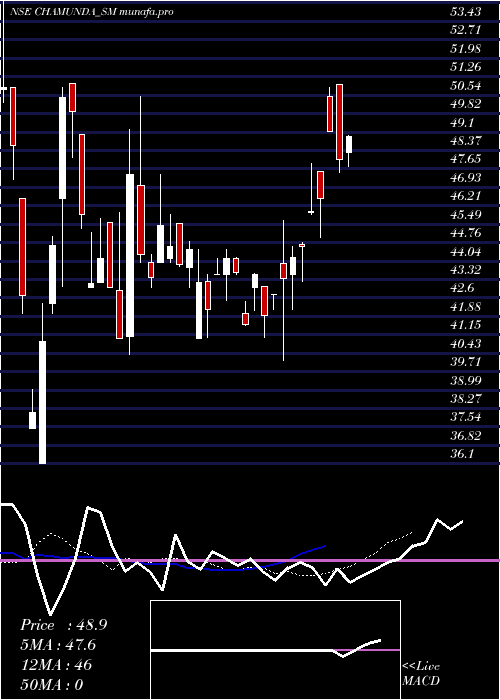This screenshot has width=500, height=700.
Task: Click the 50MA : 0 readout
Action: [52, 685]
